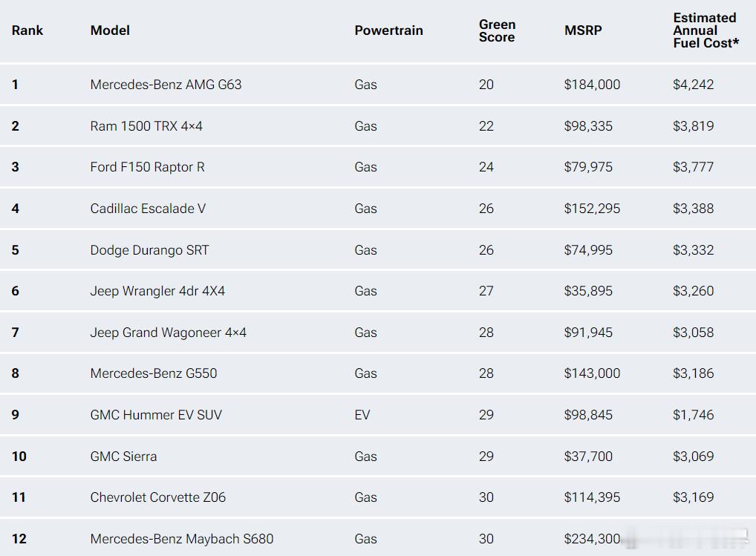Image resolution: width=756 pixels, height=556 pixels.
Task: Click the Green Score column header
Action: tap(497, 30)
